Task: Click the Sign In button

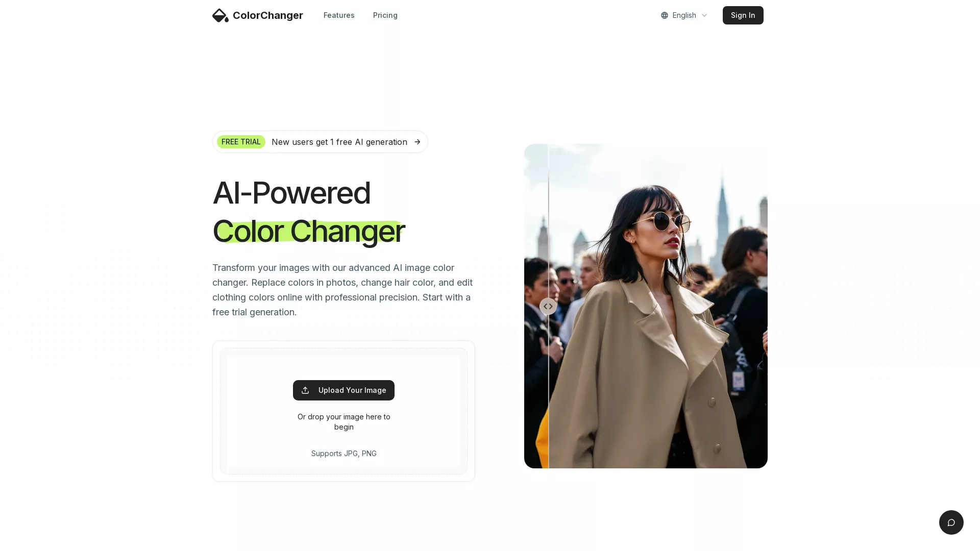Action: pos(743,15)
